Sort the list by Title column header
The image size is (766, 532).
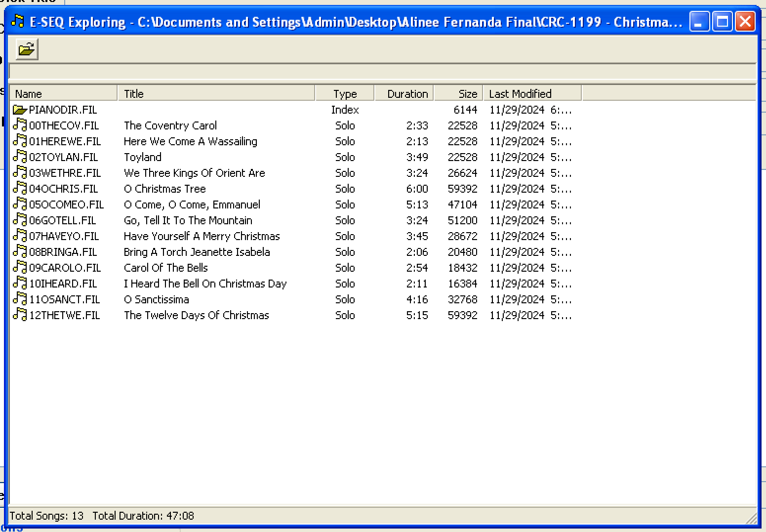click(x=216, y=93)
